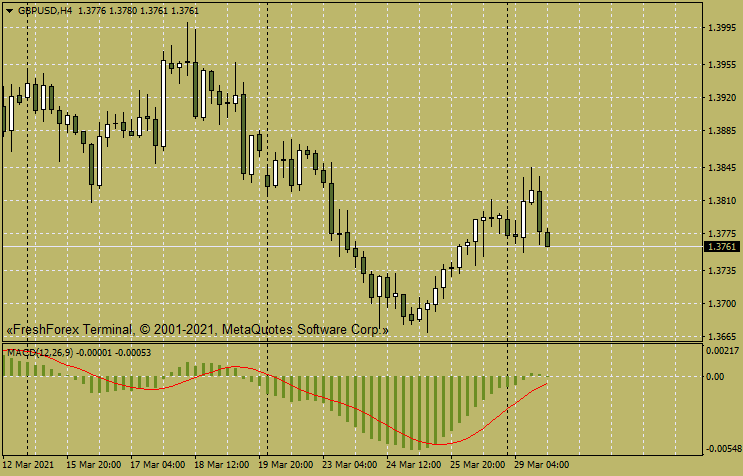
Task: Click the 23 Mar 04:00 time label
Action: [x=349, y=465]
